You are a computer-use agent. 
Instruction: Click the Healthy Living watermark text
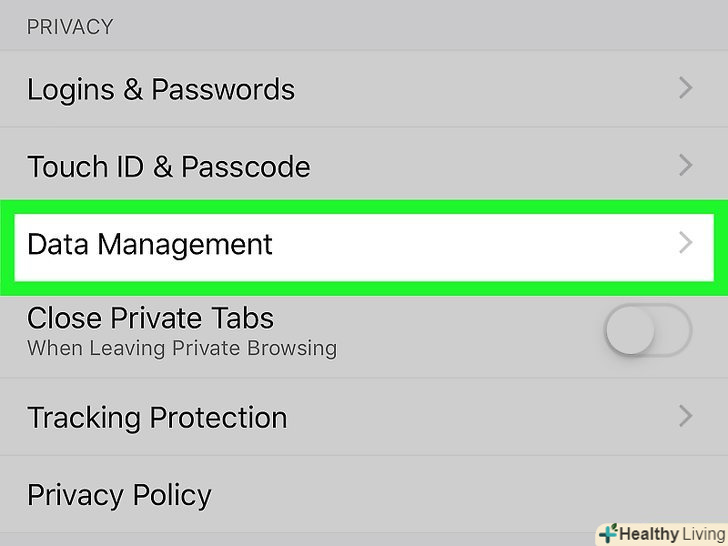point(670,534)
